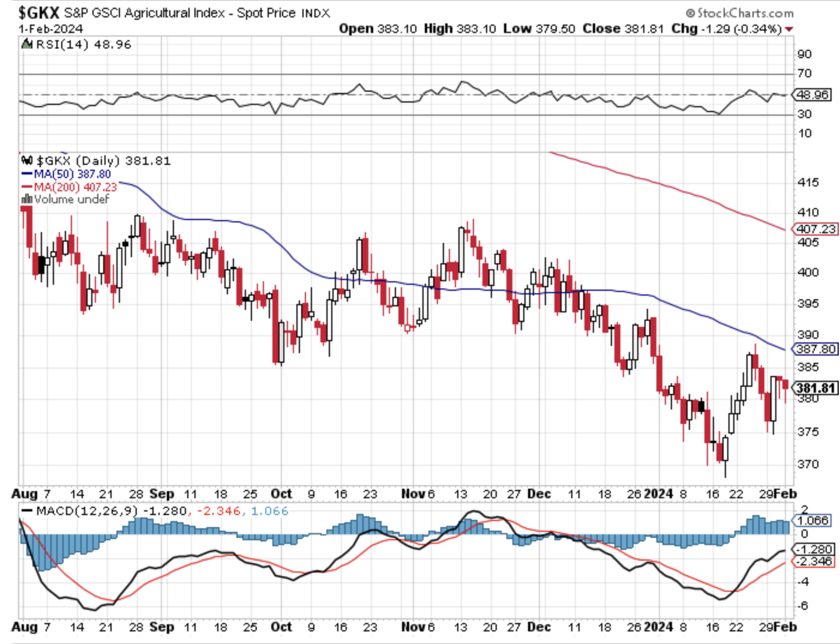Click the Sep month label under the price chart

162,494
